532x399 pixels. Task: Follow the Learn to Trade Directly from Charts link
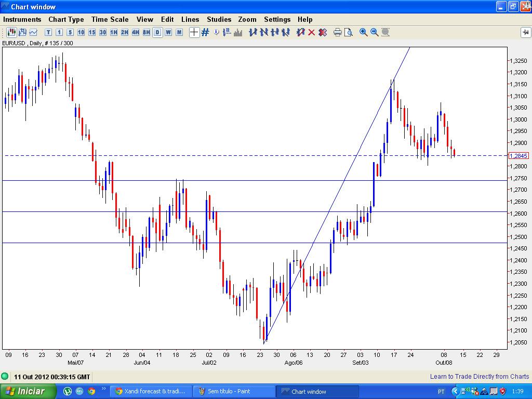pos(480,377)
